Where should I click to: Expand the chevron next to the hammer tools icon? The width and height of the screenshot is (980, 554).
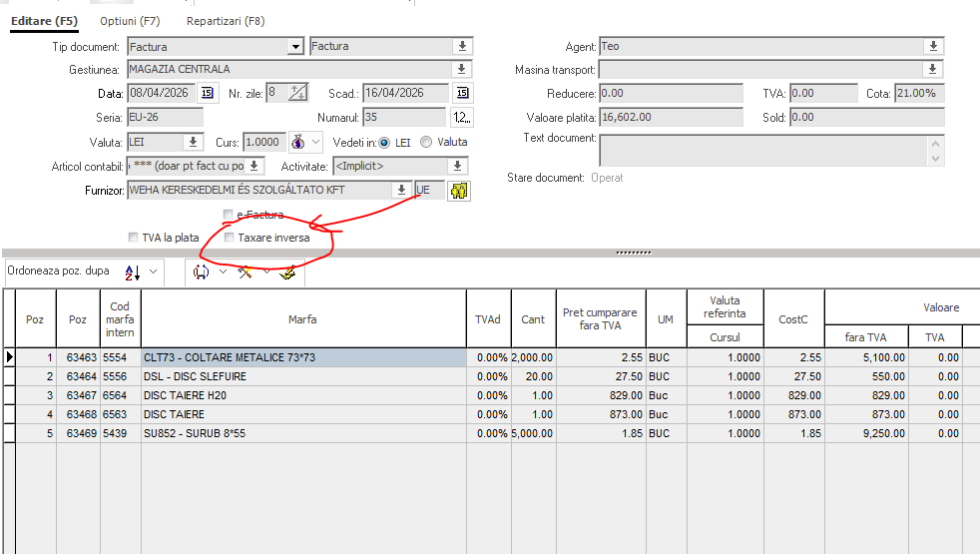266,272
